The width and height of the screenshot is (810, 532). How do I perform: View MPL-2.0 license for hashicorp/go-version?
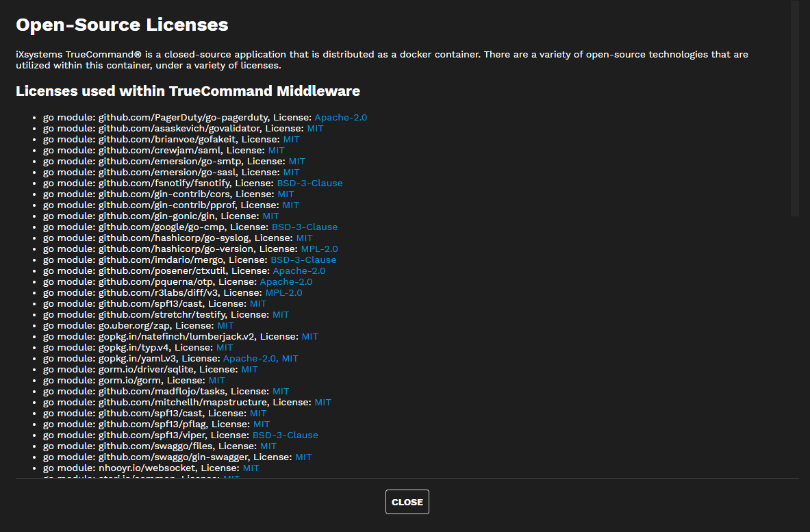[319, 249]
